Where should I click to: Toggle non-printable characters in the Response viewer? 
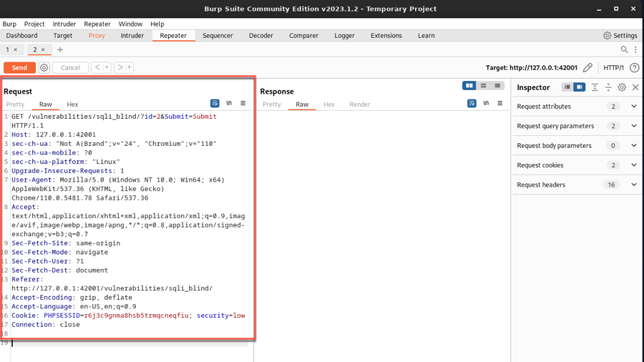[486, 103]
